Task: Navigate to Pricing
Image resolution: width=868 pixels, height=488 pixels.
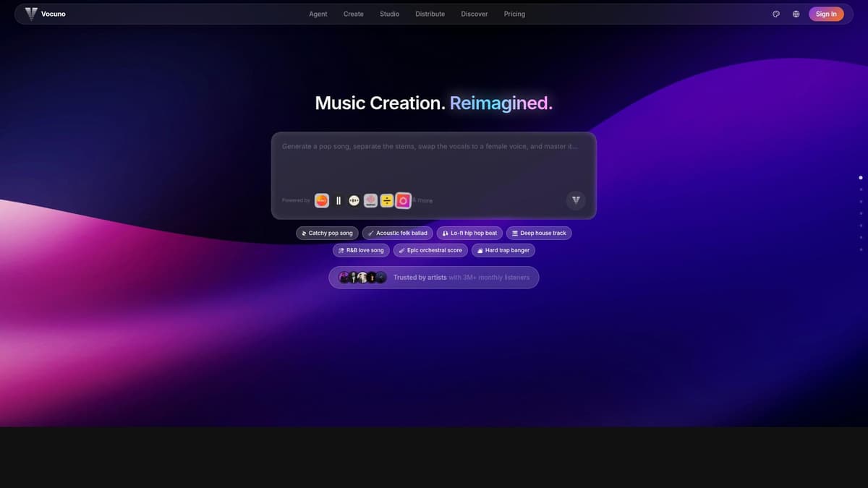Action: click(x=514, y=14)
